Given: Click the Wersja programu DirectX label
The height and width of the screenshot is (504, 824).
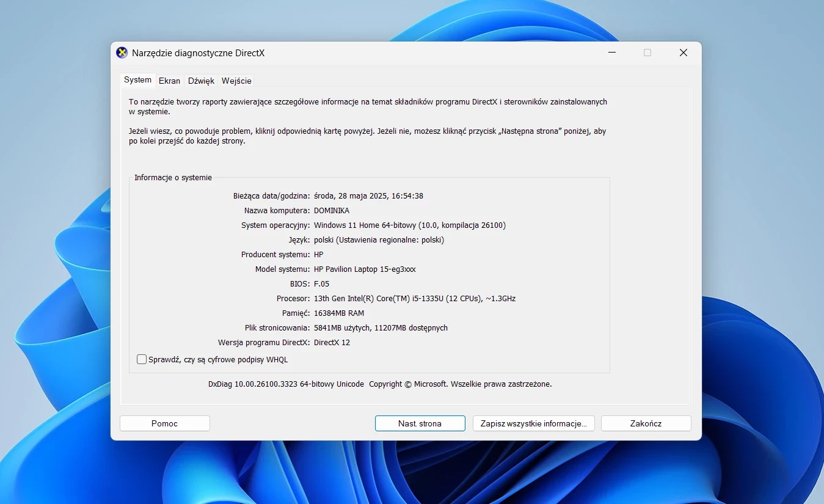Looking at the screenshot, I should 264,343.
